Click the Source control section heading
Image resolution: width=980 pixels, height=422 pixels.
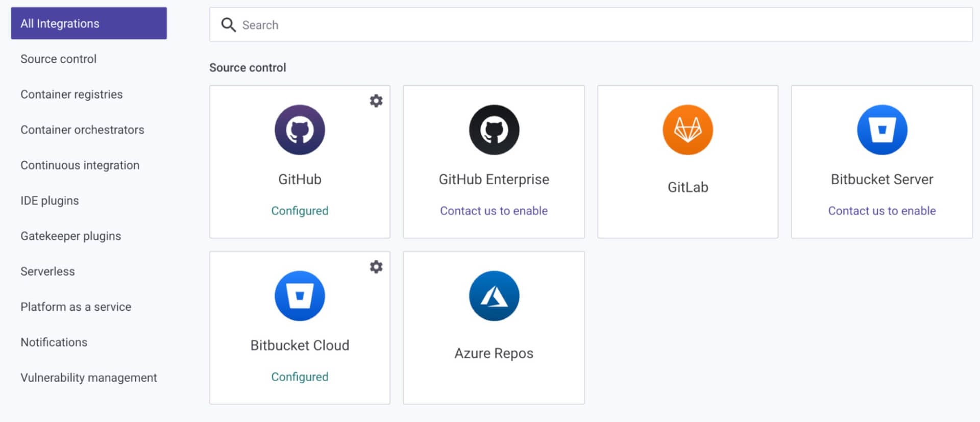pos(248,67)
